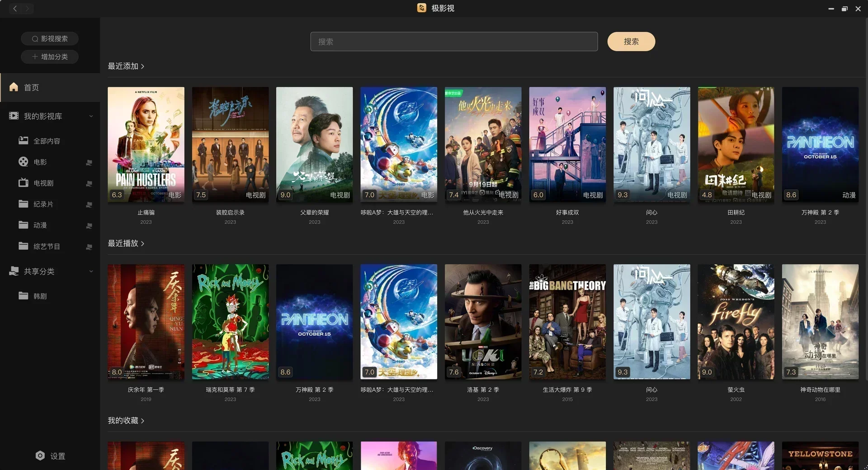Viewport: 868px width, 470px height.
Task: Open the 萤火虫 Firefly poster
Action: click(x=736, y=322)
